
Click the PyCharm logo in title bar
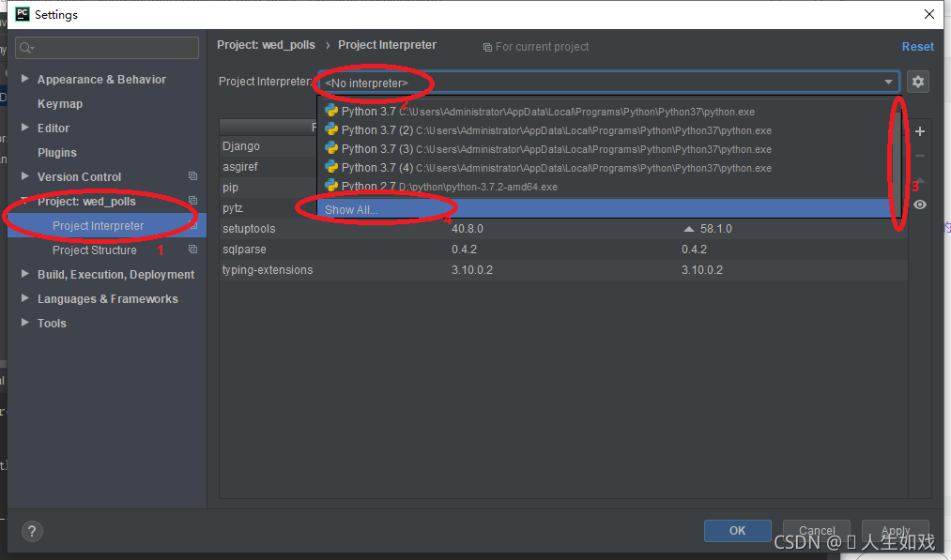[23, 14]
